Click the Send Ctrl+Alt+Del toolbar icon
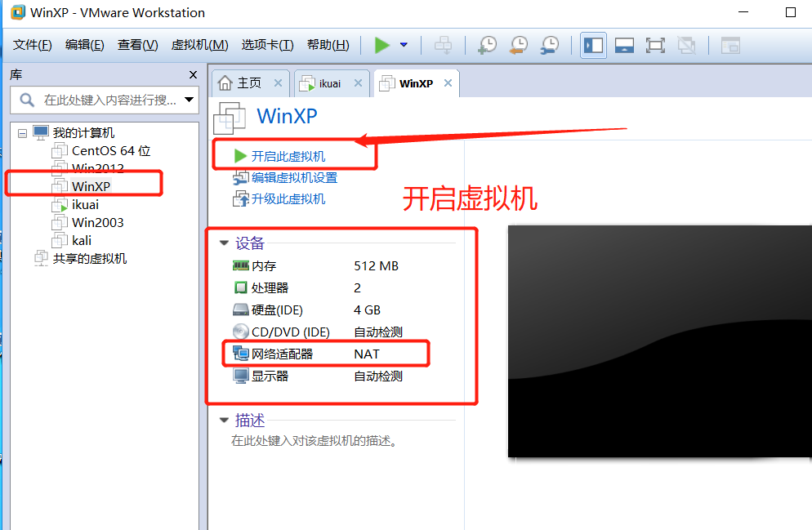 443,45
